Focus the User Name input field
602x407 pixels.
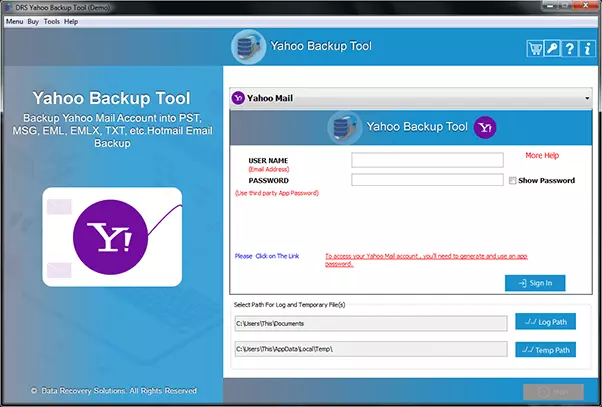pyautogui.click(x=427, y=160)
